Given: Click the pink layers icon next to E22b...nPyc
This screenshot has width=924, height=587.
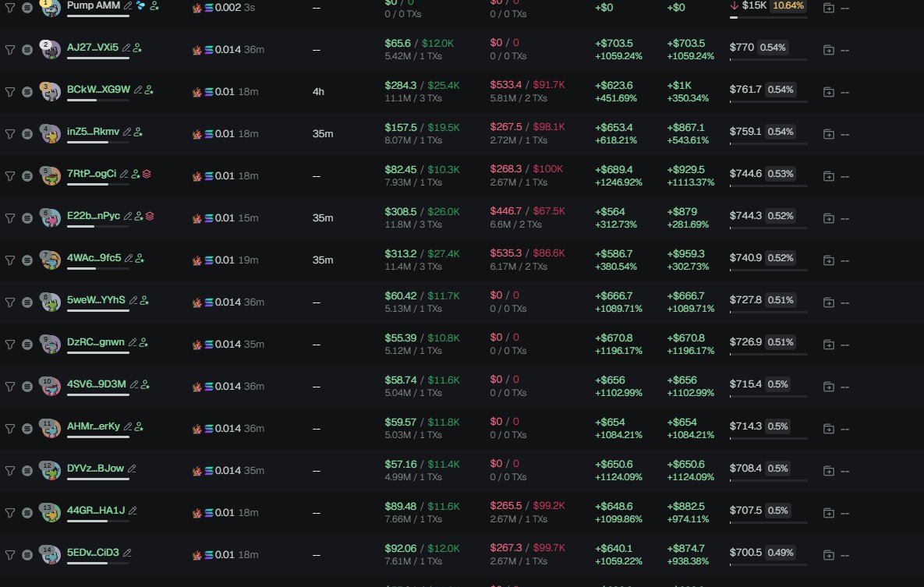Looking at the screenshot, I should [150, 216].
